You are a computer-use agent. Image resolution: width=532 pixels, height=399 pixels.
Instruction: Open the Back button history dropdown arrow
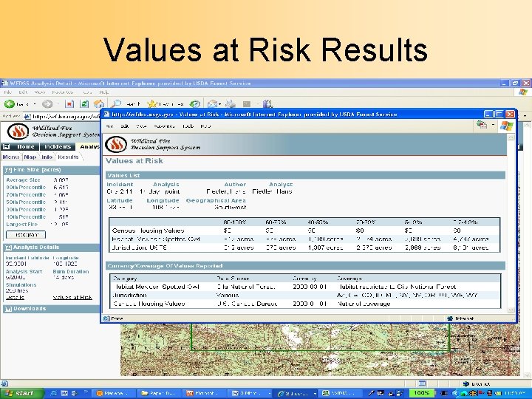pos(35,104)
